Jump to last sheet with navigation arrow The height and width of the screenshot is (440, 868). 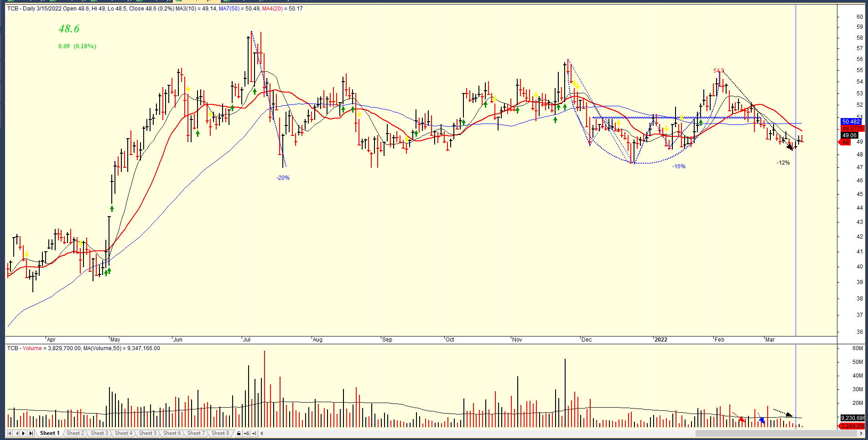(31, 433)
